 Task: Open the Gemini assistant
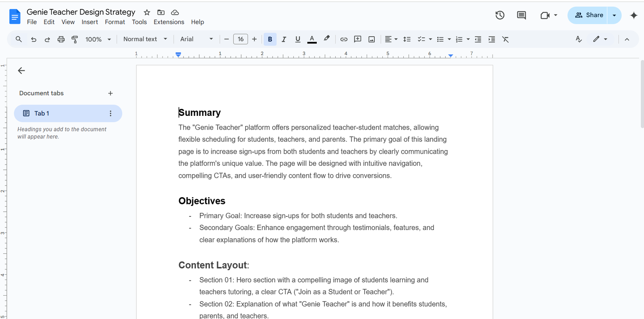point(634,15)
